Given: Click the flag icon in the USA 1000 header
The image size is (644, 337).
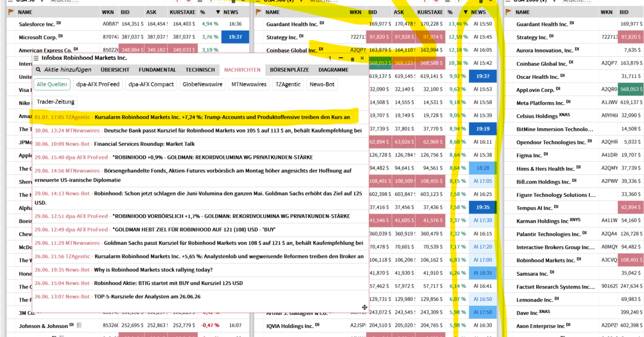Looking at the screenshot, I should pos(509,12).
